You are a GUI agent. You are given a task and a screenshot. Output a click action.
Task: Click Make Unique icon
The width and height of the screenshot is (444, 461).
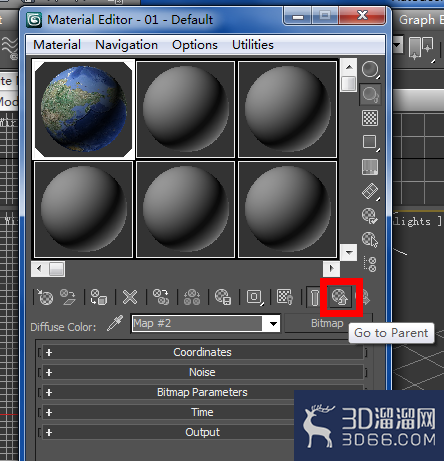[192, 297]
